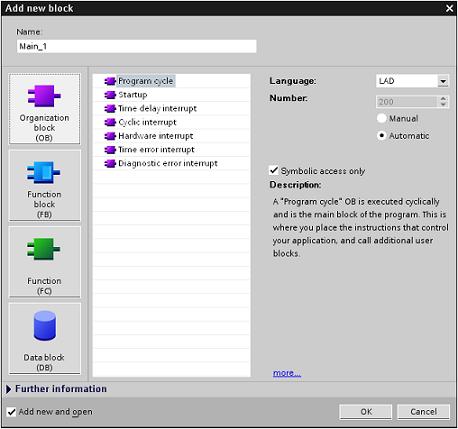Viewport: 458px width, 429px height.
Task: Choose the Function block (FB) icon
Action: [x=44, y=172]
